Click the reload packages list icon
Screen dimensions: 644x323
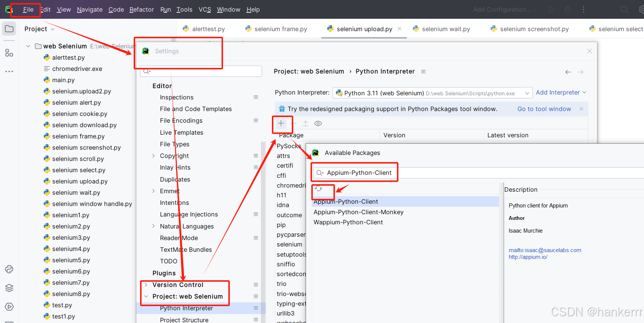click(319, 189)
